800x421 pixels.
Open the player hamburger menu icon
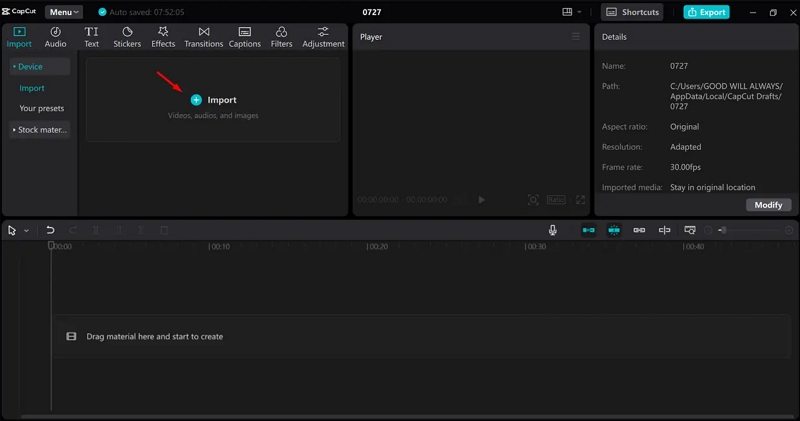click(575, 37)
